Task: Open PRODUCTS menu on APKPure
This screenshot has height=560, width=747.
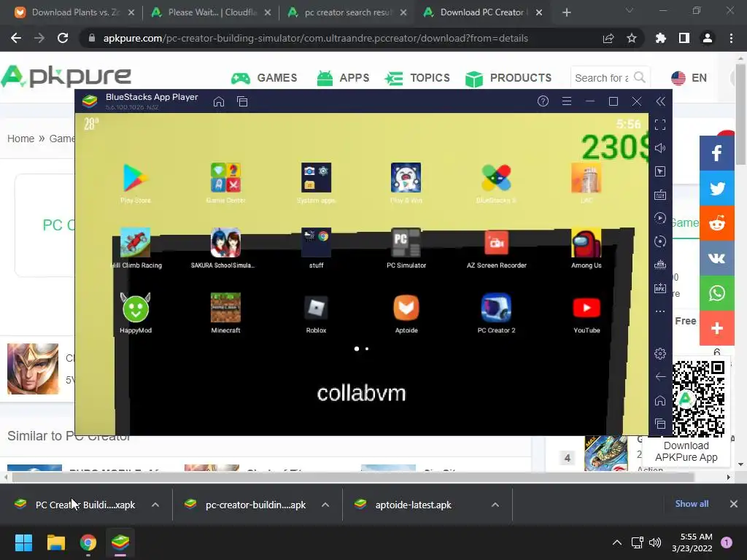Action: (508, 78)
